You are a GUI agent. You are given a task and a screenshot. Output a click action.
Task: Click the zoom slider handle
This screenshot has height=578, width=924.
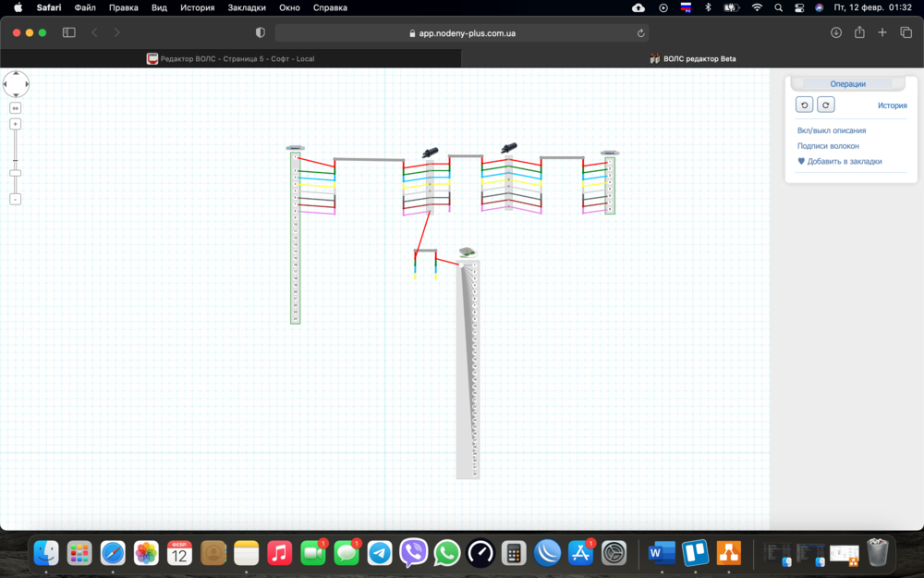(x=16, y=173)
